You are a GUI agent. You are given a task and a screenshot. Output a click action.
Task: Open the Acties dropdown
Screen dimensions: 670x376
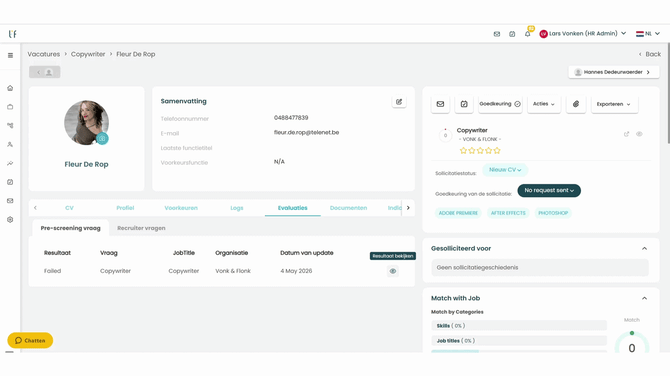[544, 104]
